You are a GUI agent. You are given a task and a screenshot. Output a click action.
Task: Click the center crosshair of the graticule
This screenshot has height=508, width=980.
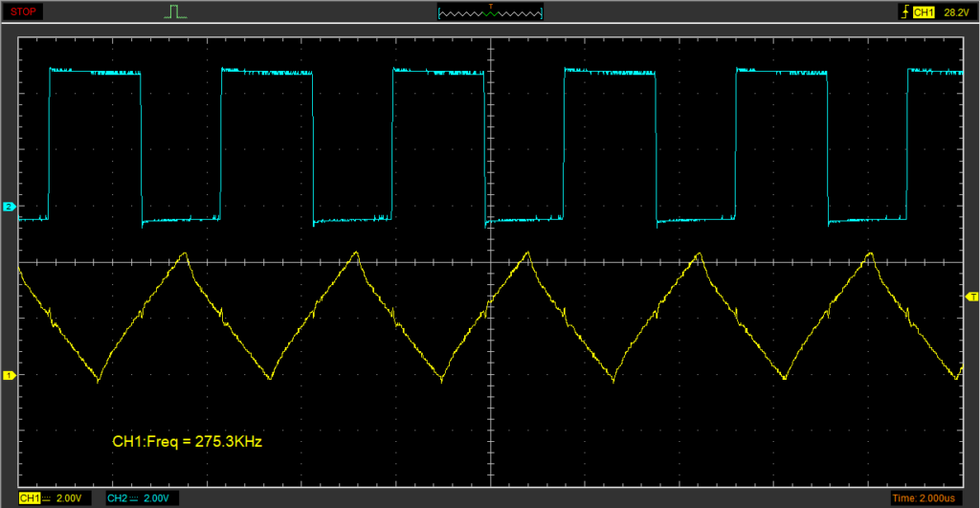click(490, 262)
